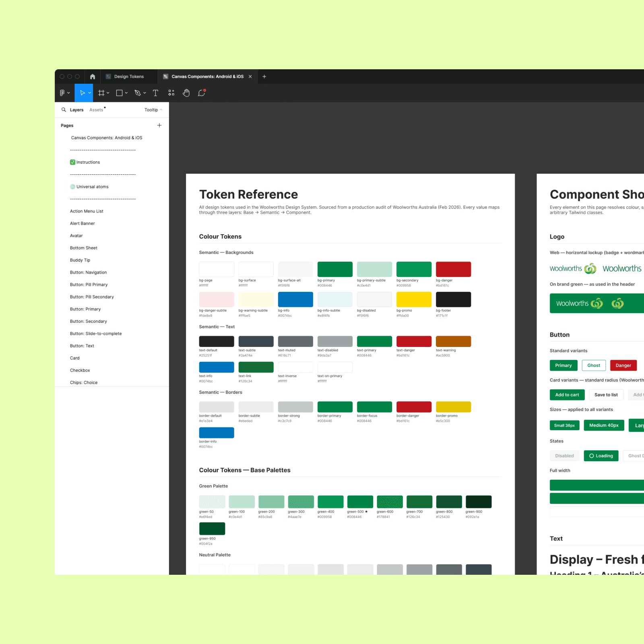Open the Figma main menu icon
The image size is (644, 644).
coord(62,93)
